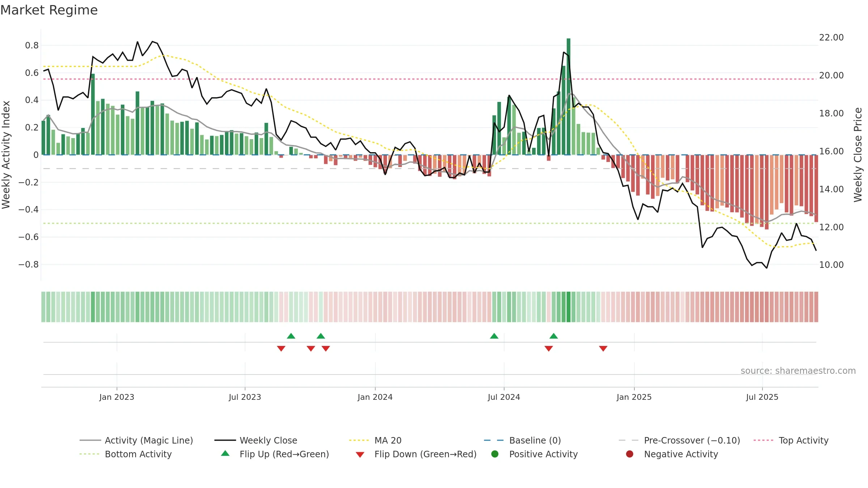Click the Jul 2025 x-axis label

point(762,397)
